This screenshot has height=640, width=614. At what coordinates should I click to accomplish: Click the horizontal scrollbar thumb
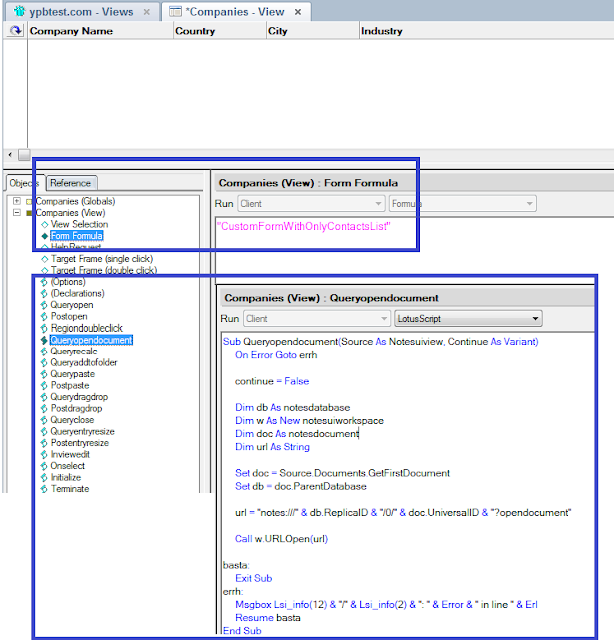24,155
